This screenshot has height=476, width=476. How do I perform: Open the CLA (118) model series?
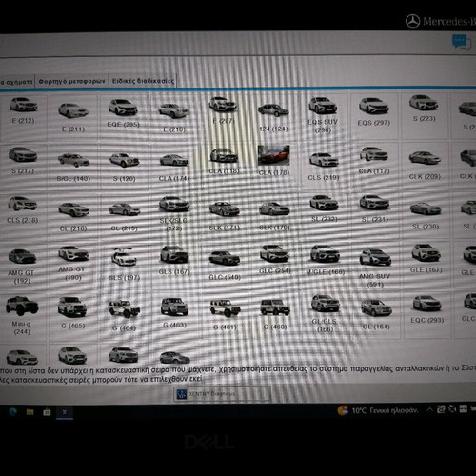click(x=224, y=167)
